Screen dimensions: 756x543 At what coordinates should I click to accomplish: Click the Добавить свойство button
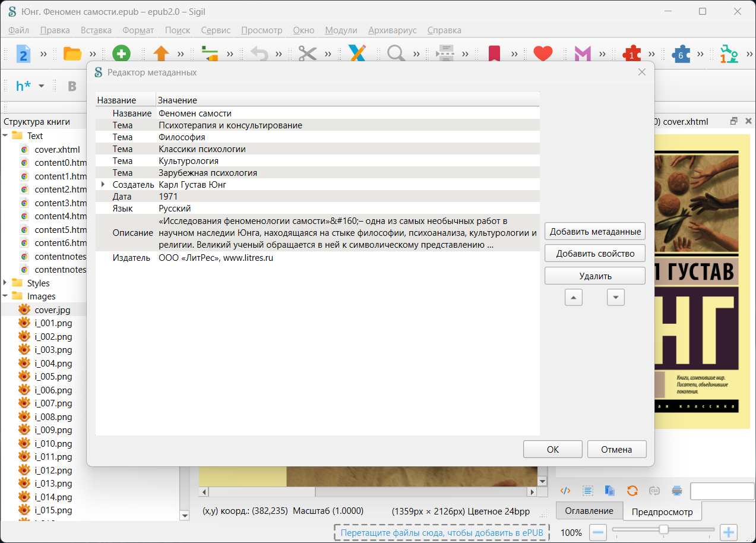(595, 254)
